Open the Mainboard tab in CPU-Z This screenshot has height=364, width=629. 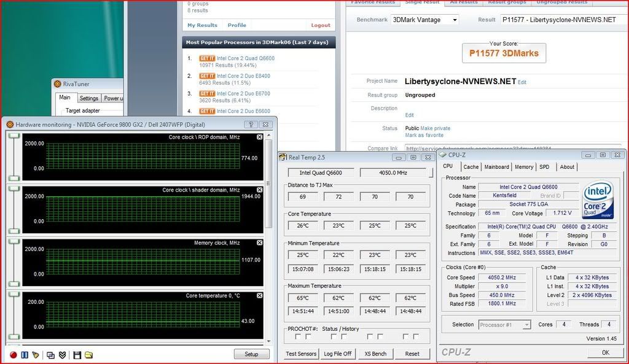point(496,167)
